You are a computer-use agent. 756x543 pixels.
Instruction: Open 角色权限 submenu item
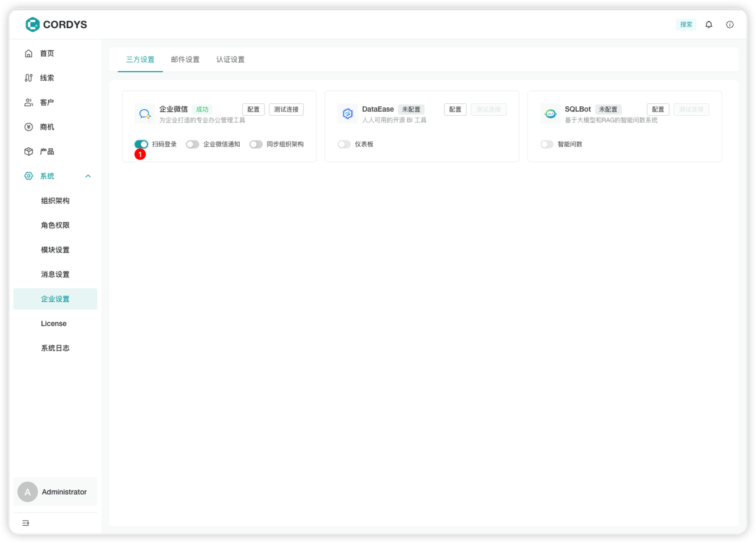(x=56, y=225)
